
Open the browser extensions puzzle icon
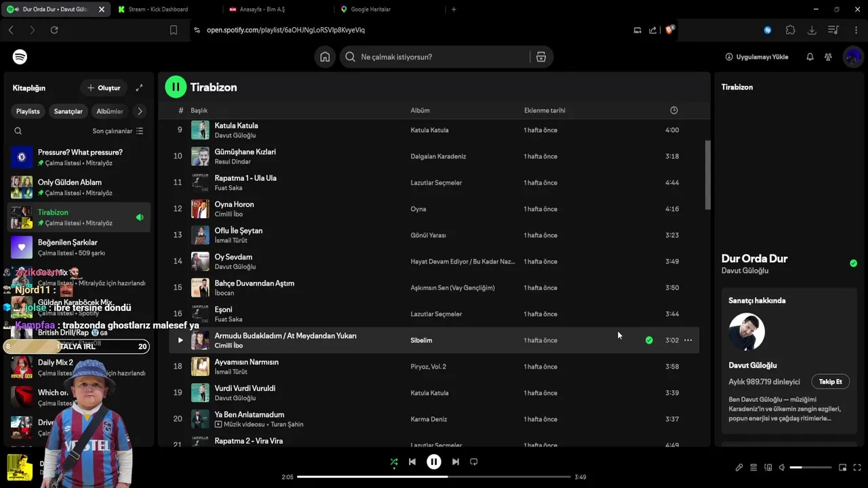(x=790, y=30)
